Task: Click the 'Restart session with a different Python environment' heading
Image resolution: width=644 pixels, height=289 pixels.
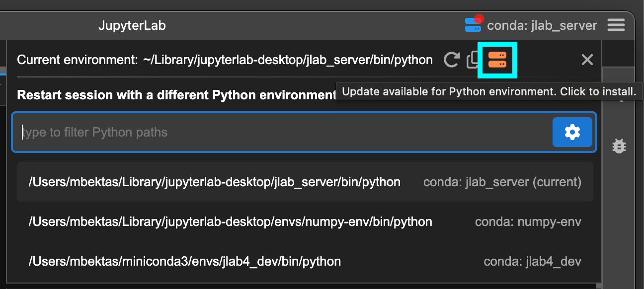Action: [176, 94]
